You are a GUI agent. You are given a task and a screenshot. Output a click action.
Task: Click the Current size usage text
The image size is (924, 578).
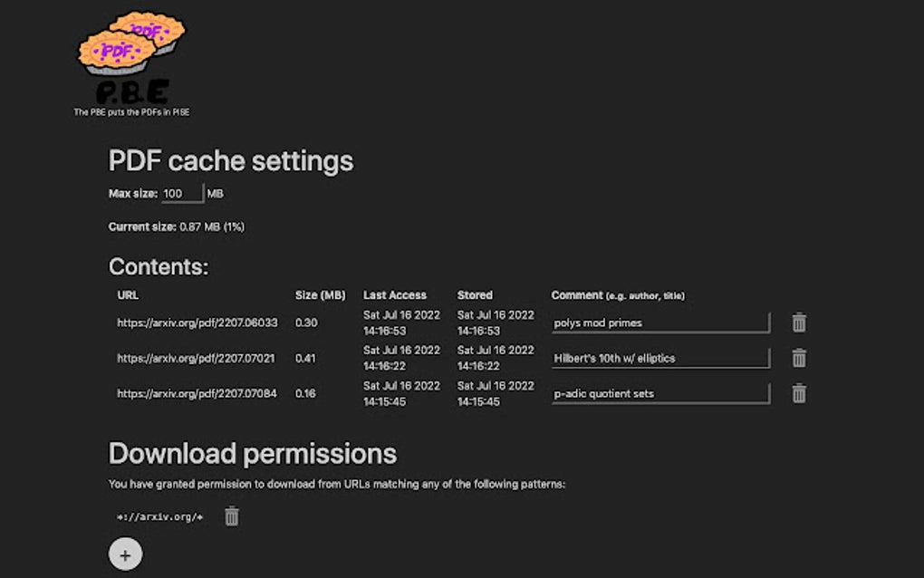click(x=176, y=226)
